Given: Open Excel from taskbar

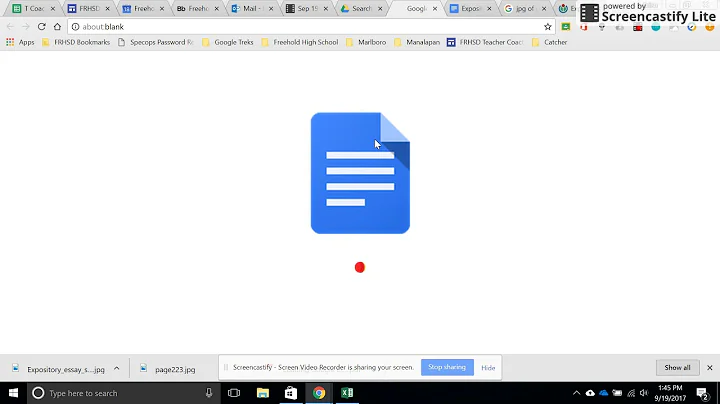Looking at the screenshot, I should click(x=347, y=393).
